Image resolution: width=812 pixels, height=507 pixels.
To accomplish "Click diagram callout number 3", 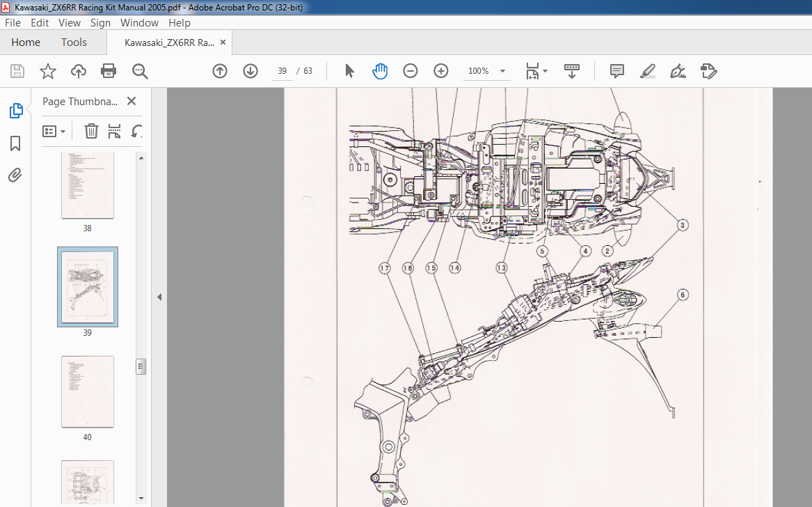I will click(683, 225).
